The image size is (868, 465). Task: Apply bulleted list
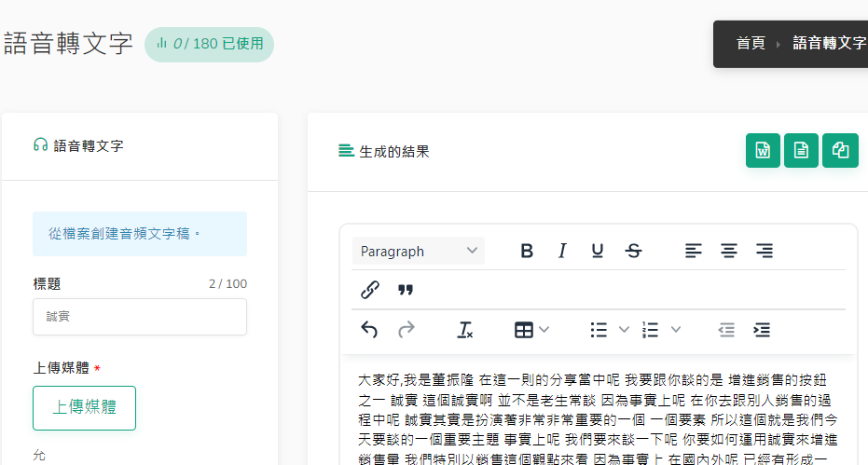point(599,330)
